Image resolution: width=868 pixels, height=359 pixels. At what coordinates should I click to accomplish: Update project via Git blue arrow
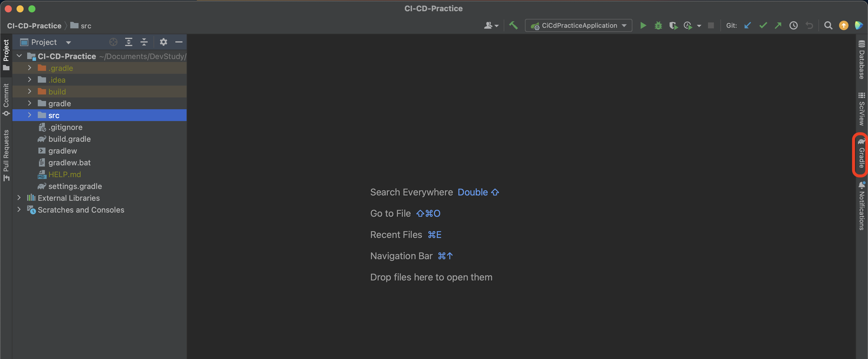coord(747,26)
